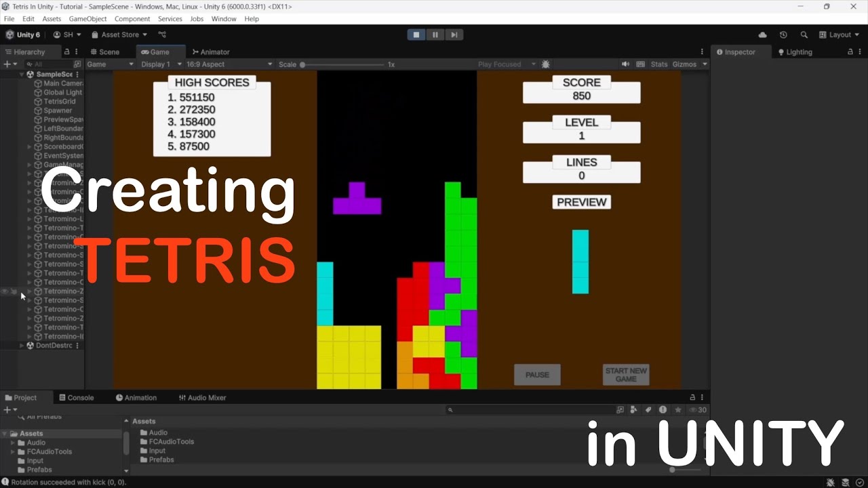Open the Animation tab
The height and width of the screenshot is (488, 868).
[x=136, y=398]
